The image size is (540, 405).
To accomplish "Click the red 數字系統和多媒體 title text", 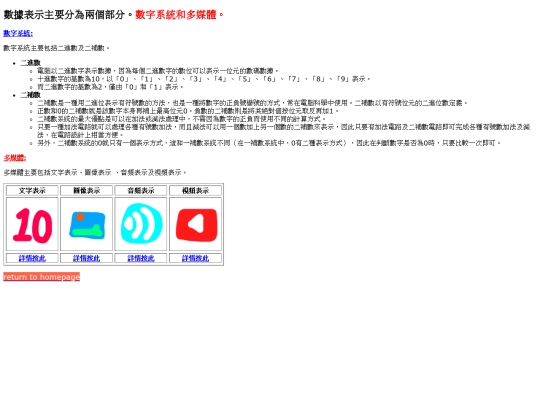I will coord(179,15).
